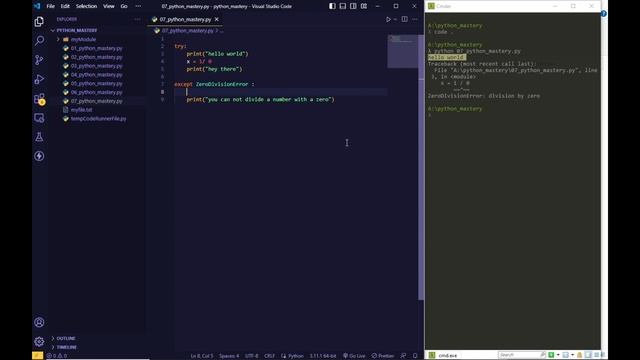
Task: Click the editor vertical scrollbar
Action: 421,167
